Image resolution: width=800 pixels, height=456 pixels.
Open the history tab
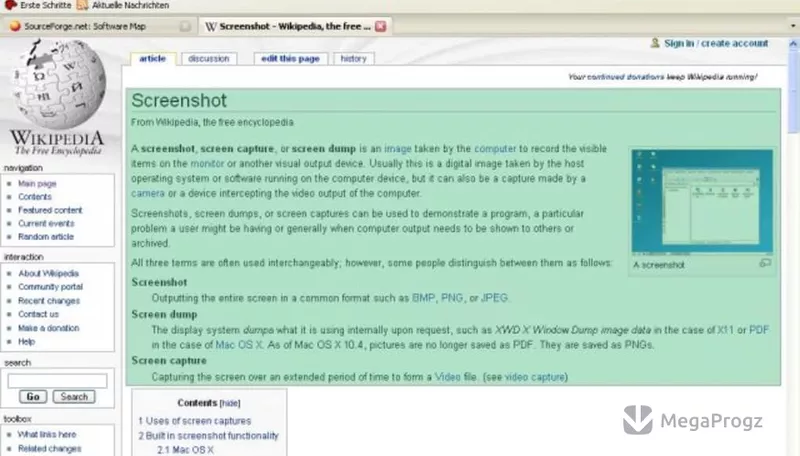[354, 59]
